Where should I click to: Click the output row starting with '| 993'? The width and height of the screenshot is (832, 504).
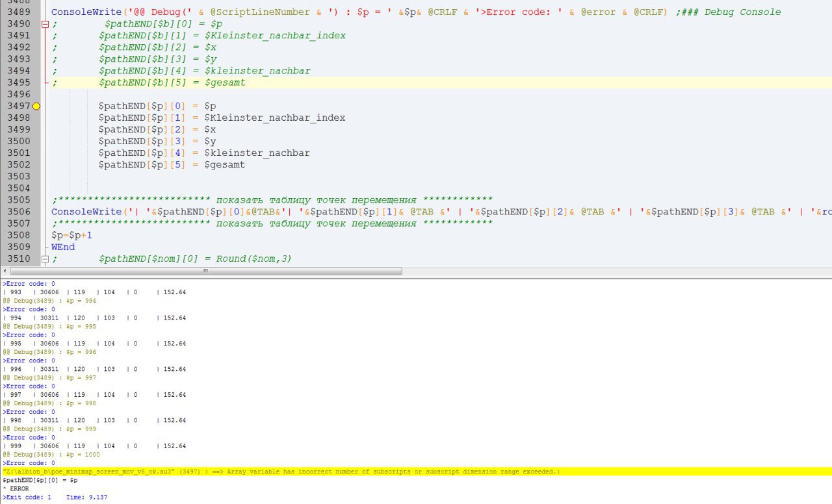(94, 292)
